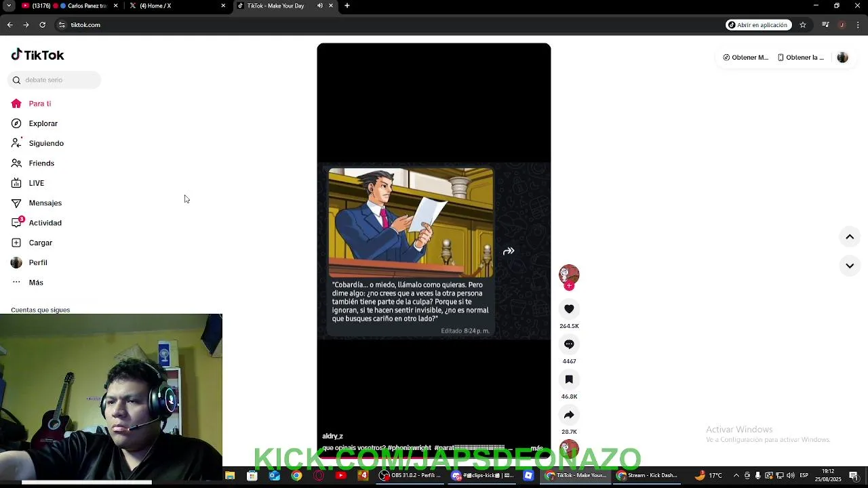Open the Friends section

[x=33, y=163]
